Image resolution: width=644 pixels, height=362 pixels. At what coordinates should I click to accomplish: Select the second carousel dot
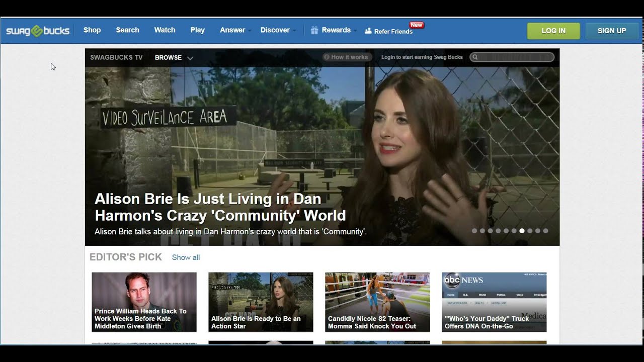[x=482, y=231]
